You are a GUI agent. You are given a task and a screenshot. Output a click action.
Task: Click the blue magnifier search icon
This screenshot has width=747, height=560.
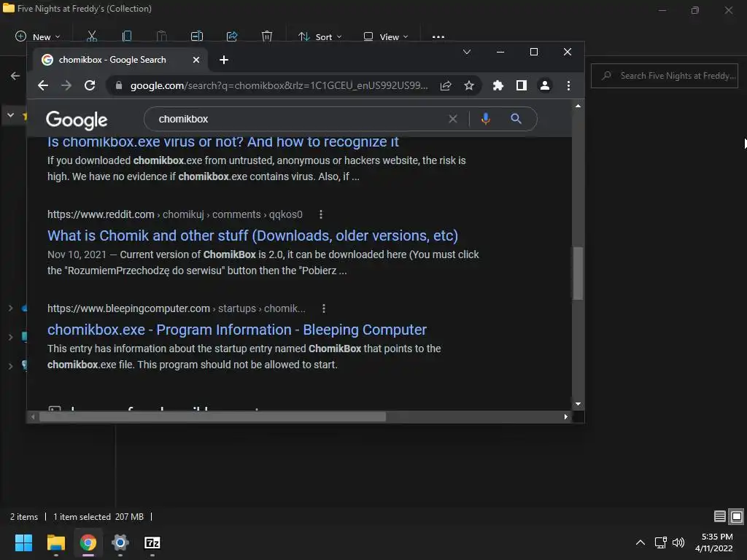pyautogui.click(x=516, y=119)
